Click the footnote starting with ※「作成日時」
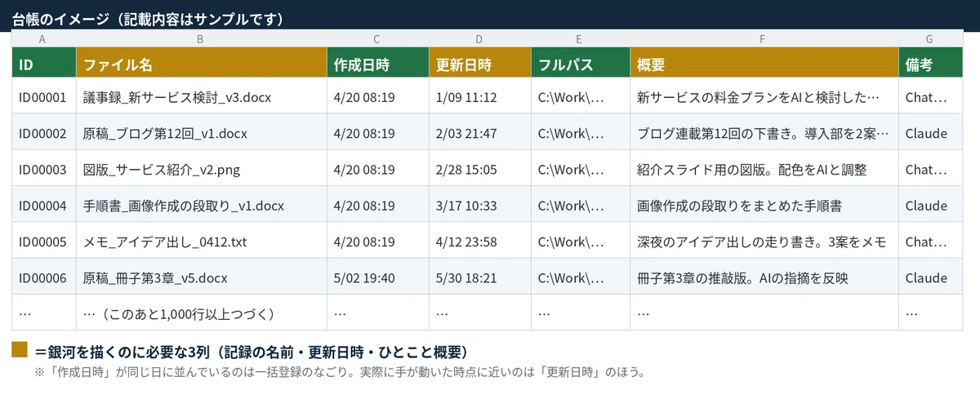 [x=339, y=373]
